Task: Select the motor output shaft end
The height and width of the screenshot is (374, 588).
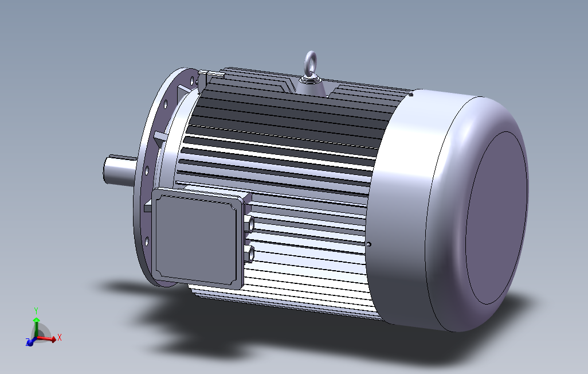Action: tap(119, 170)
